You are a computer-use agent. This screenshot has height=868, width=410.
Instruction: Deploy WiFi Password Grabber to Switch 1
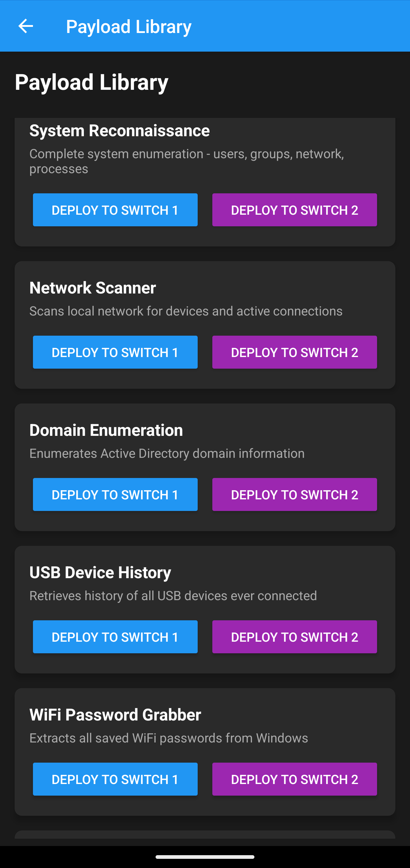click(115, 779)
